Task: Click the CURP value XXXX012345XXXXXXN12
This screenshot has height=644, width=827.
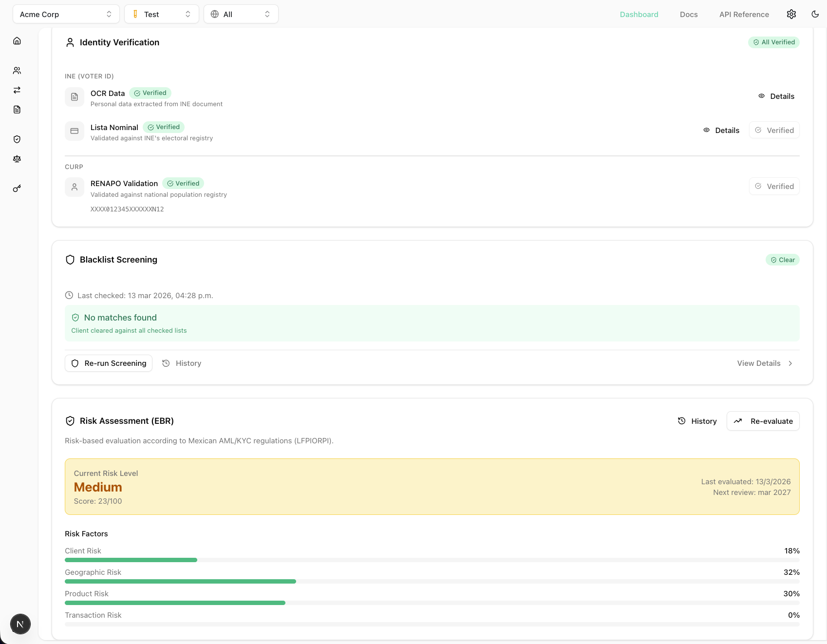Action: tap(127, 209)
